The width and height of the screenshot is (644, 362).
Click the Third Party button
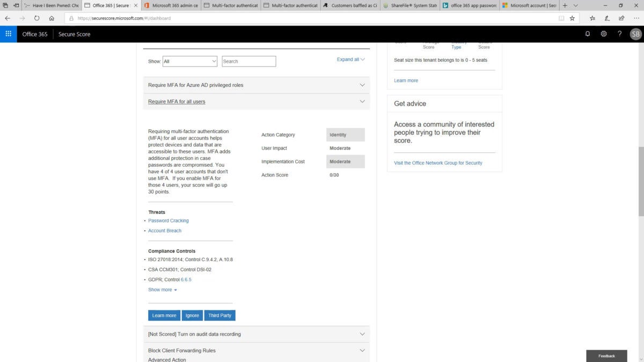tap(219, 315)
